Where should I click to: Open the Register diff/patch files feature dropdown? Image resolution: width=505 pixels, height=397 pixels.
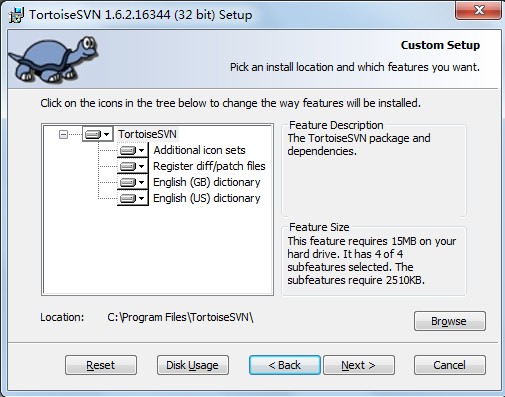(x=133, y=166)
